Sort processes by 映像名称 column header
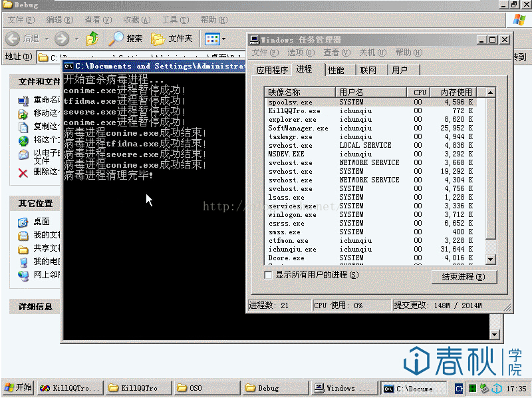Screen dimensions: 532x398 click(x=301, y=92)
